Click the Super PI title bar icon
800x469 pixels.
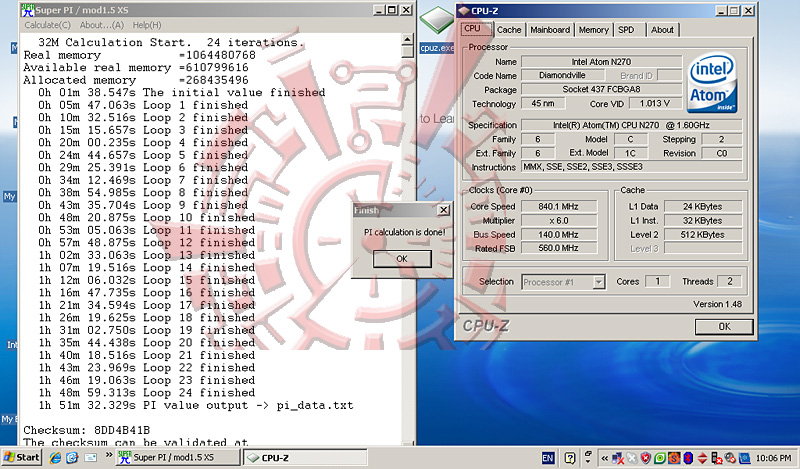click(x=27, y=10)
